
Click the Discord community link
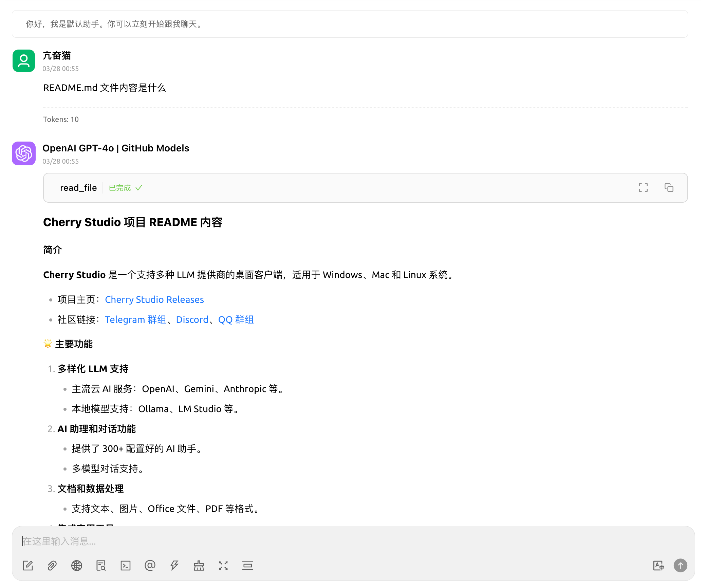click(192, 319)
